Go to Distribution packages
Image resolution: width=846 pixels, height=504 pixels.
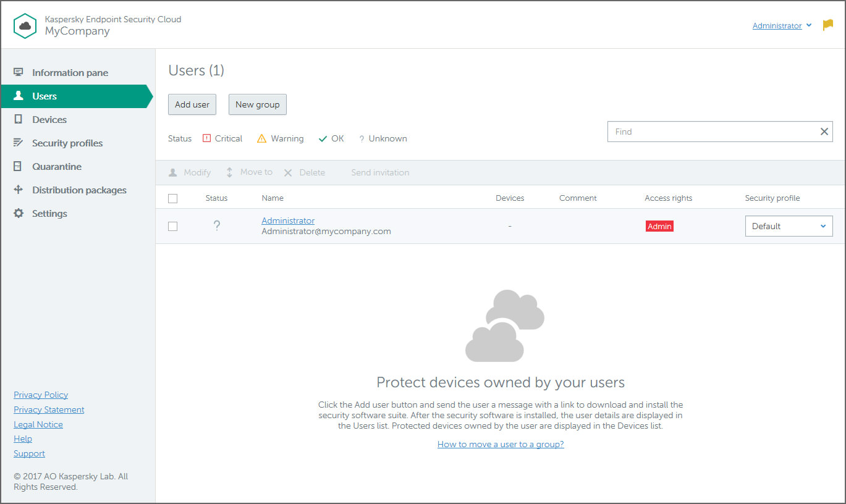(x=79, y=190)
